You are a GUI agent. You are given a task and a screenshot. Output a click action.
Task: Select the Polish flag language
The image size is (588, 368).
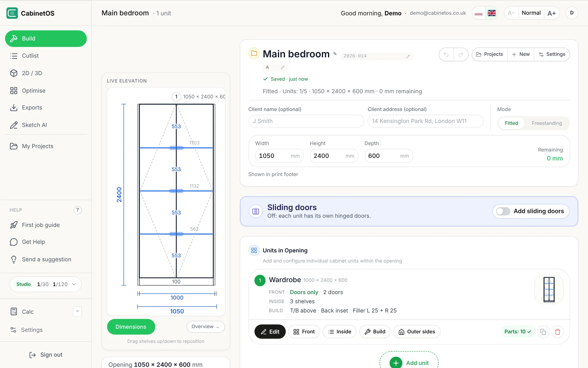479,13
